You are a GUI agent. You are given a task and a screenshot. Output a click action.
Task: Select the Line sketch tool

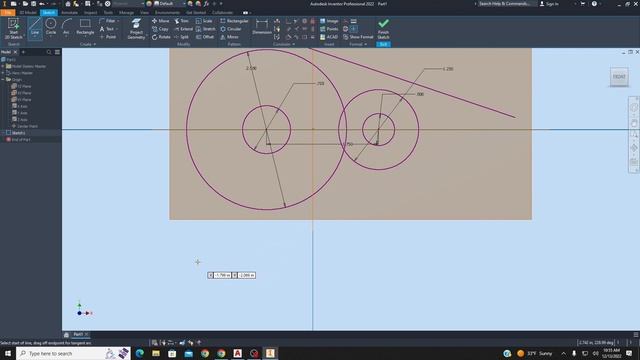[x=35, y=28]
